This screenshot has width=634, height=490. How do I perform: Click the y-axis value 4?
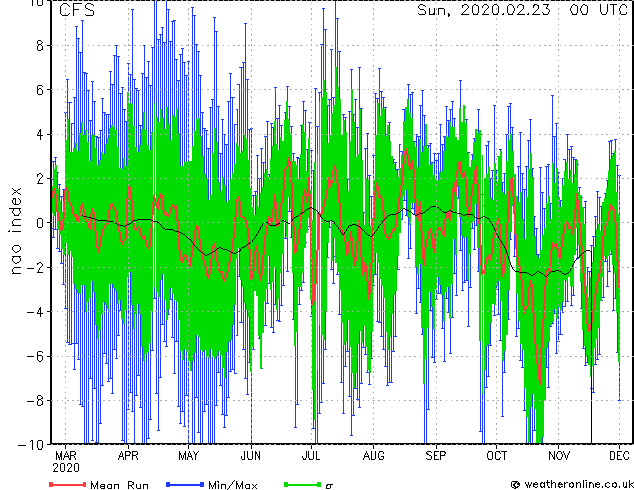pyautogui.click(x=40, y=134)
